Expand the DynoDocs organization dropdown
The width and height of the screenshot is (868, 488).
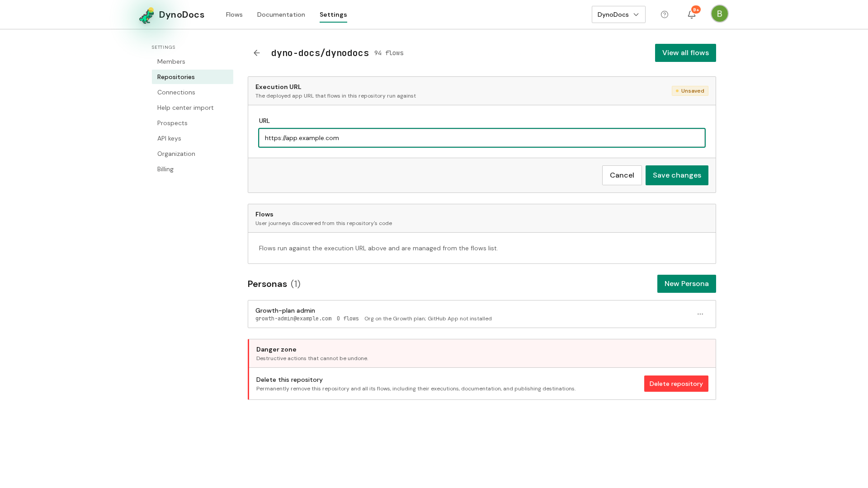[618, 14]
